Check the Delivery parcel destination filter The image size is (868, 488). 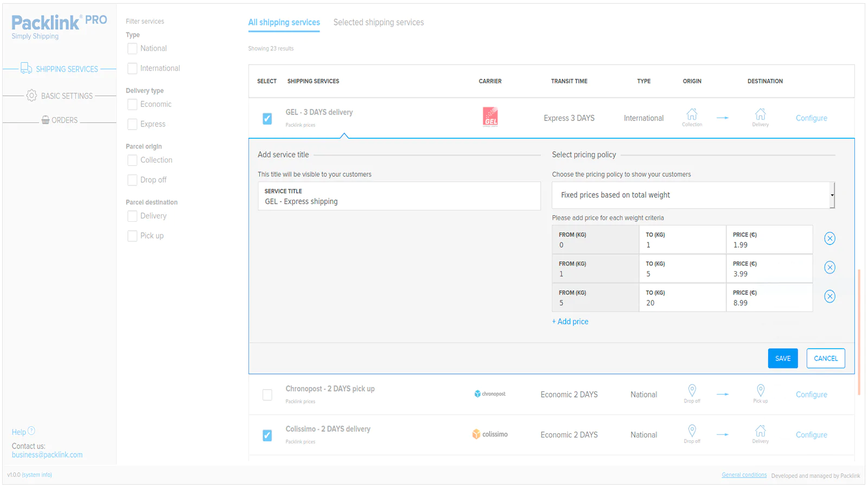(132, 216)
